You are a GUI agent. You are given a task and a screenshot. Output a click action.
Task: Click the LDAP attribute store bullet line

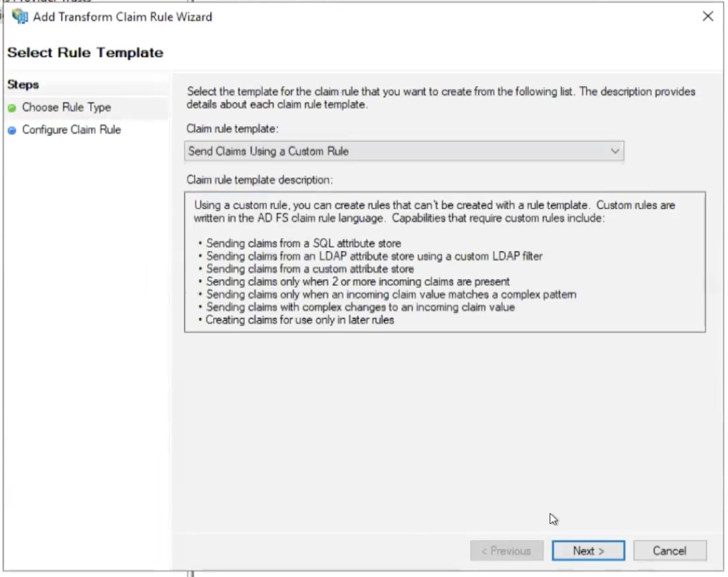(374, 257)
